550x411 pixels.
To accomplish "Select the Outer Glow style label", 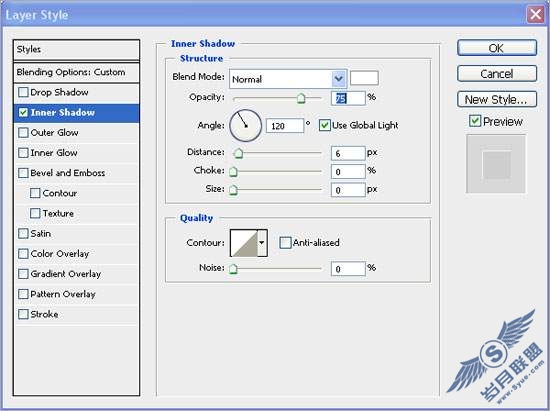I will (54, 133).
